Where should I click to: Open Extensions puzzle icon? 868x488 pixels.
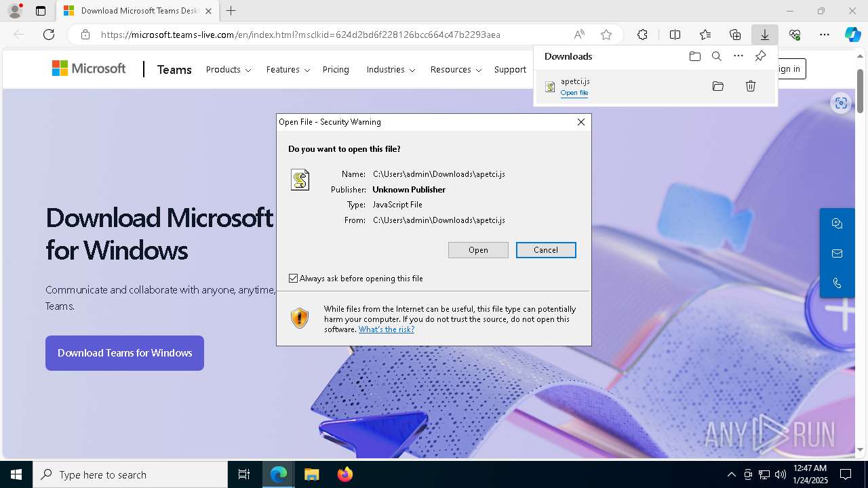[x=642, y=35]
